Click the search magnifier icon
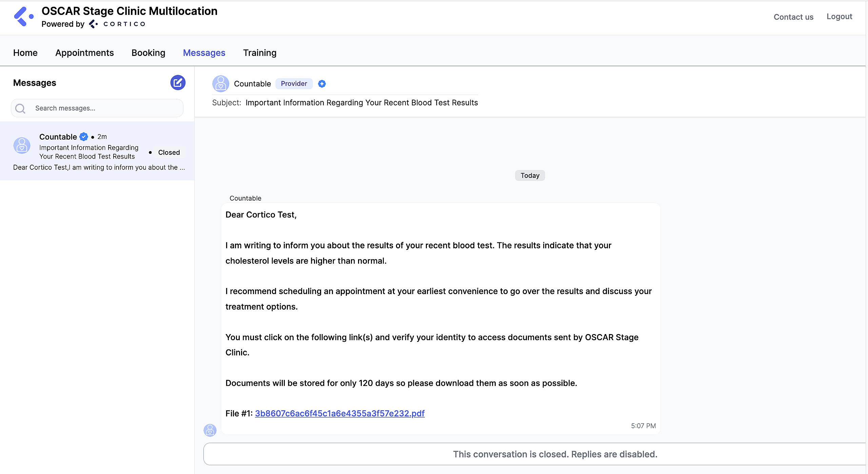This screenshot has height=474, width=868. coord(20,108)
